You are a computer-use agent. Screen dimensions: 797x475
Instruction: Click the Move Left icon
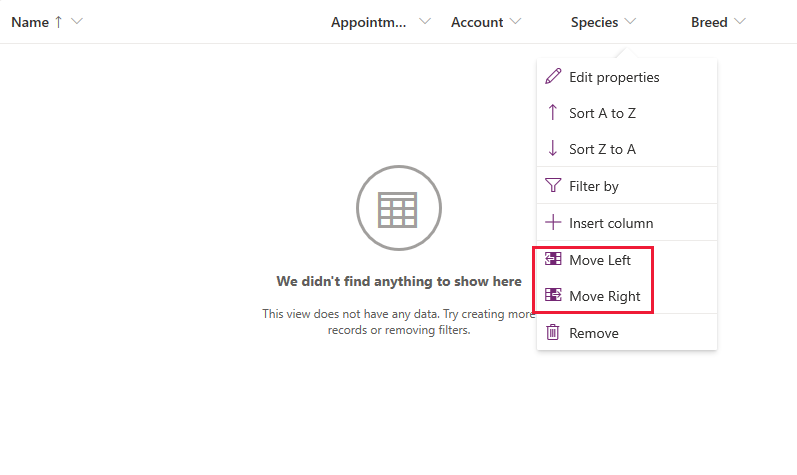(x=553, y=260)
